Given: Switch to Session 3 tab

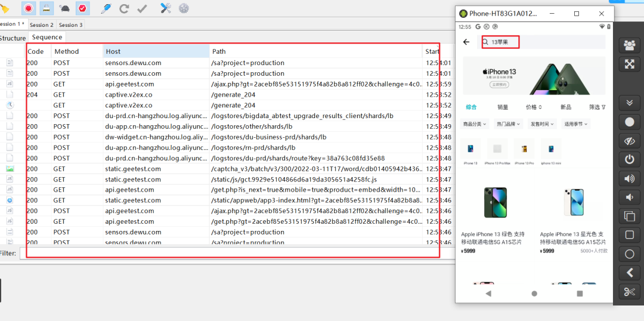Looking at the screenshot, I should tap(70, 24).
